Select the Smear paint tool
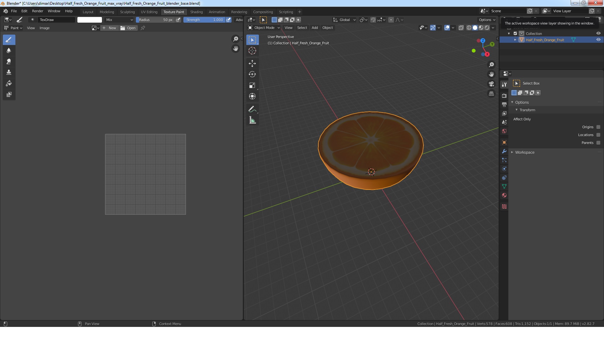This screenshot has height=364, width=604. click(x=8, y=61)
